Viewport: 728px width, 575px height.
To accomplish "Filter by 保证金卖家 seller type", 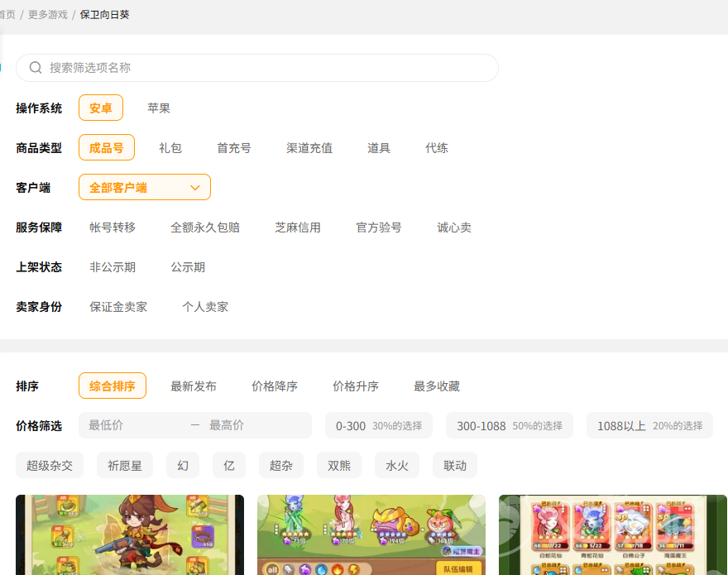I will click(x=118, y=307).
